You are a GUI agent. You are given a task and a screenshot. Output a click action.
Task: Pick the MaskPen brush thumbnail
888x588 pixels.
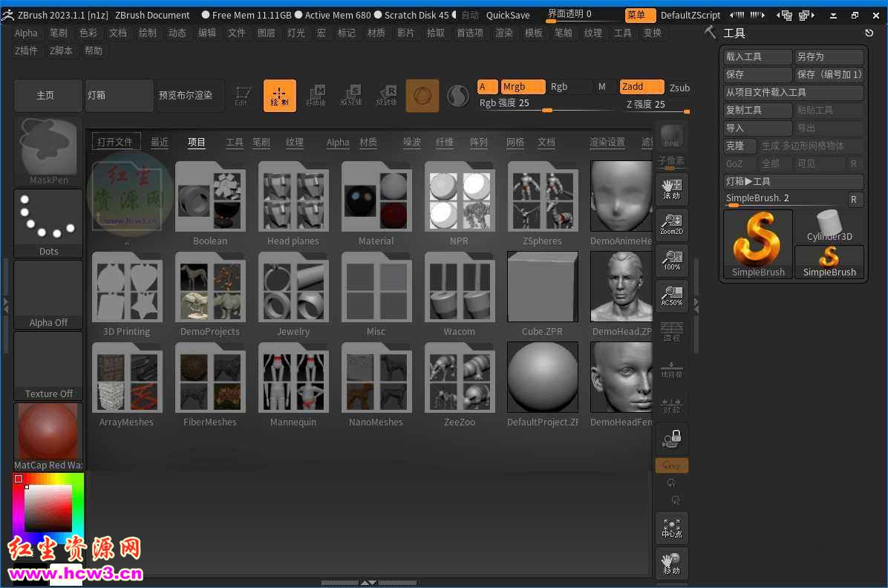48,151
